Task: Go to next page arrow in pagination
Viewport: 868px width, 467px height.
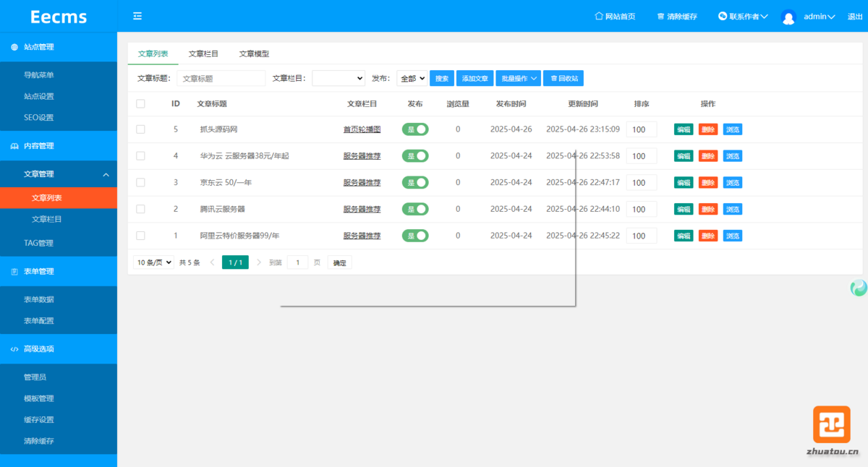Action: click(x=259, y=262)
